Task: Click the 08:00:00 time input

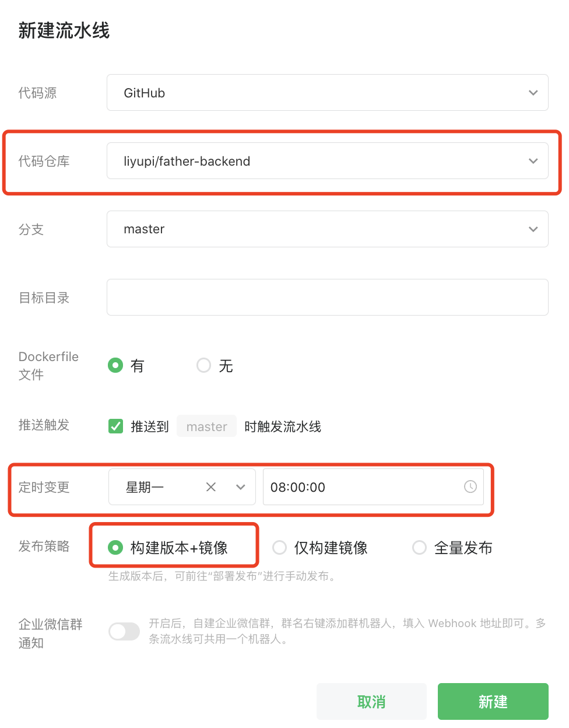Action: click(361, 487)
